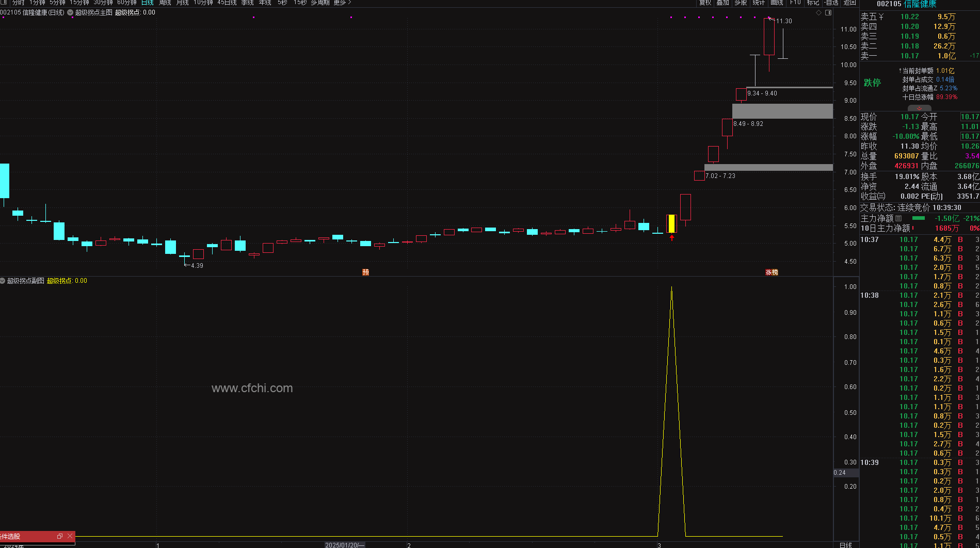The height and width of the screenshot is (548, 980).
Task: Close the 条件选股 panel
Action: tap(70, 536)
